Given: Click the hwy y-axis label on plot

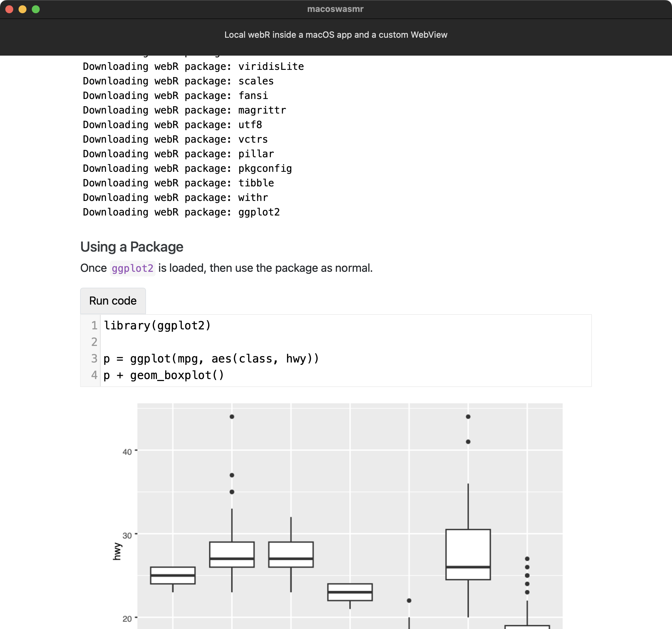Looking at the screenshot, I should point(117,551).
